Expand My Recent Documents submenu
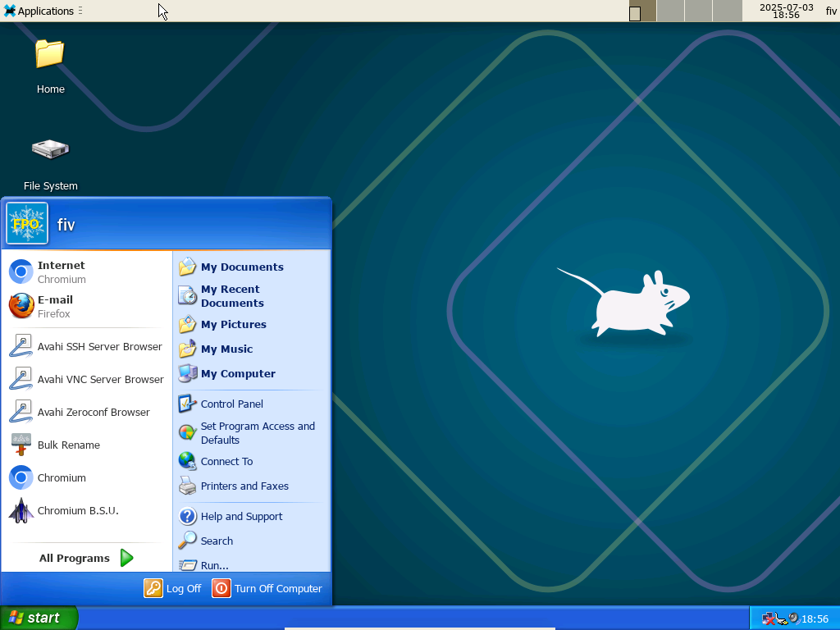Image resolution: width=840 pixels, height=630 pixels. 231,296
